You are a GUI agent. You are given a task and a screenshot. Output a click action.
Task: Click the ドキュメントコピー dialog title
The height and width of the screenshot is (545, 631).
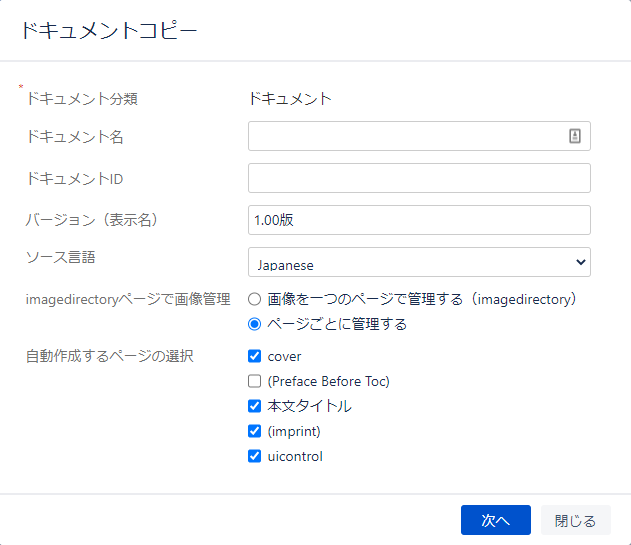109,31
